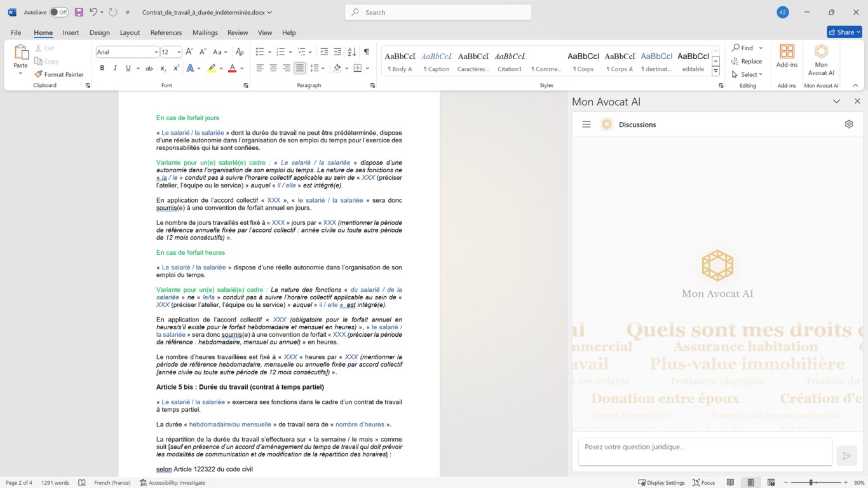This screenshot has height=488, width=868.
Task: Click the justify text alignment icon
Action: coord(300,68)
